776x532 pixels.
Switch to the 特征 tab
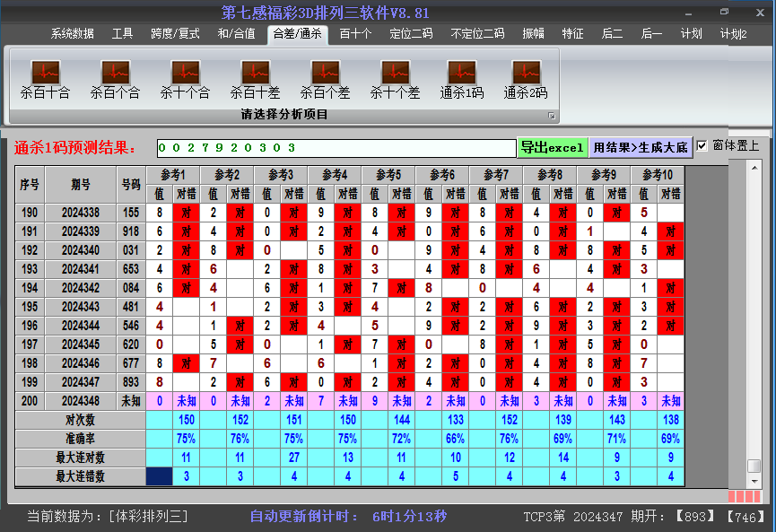tap(572, 34)
